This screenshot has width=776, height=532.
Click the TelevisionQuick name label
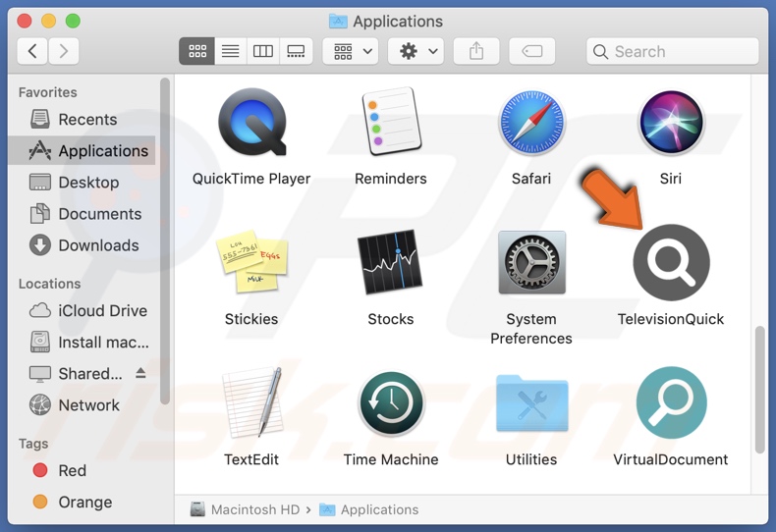[671, 319]
